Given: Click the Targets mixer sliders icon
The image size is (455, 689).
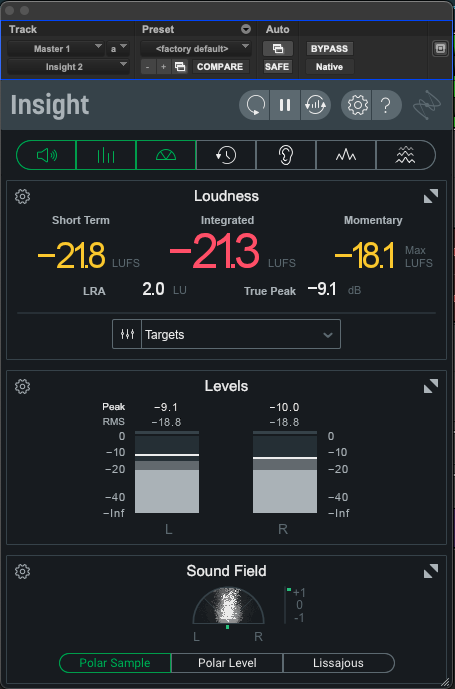Looking at the screenshot, I should point(127,334).
